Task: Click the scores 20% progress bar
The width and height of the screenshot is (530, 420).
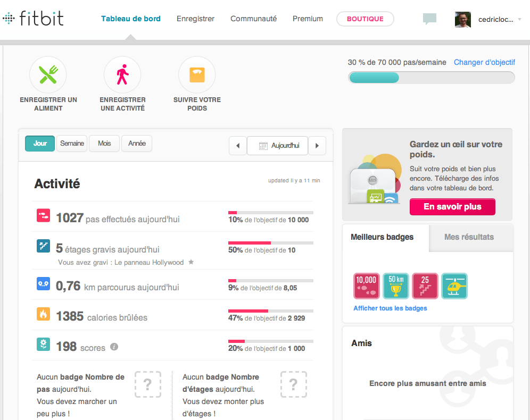Action: coord(271,341)
